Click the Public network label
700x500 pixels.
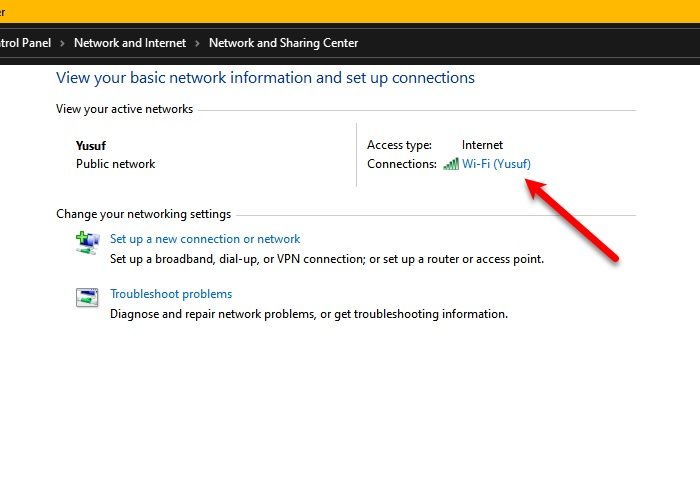pyautogui.click(x=115, y=164)
